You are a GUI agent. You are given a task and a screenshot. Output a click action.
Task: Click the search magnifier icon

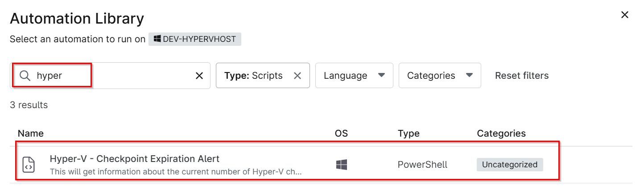pos(25,76)
